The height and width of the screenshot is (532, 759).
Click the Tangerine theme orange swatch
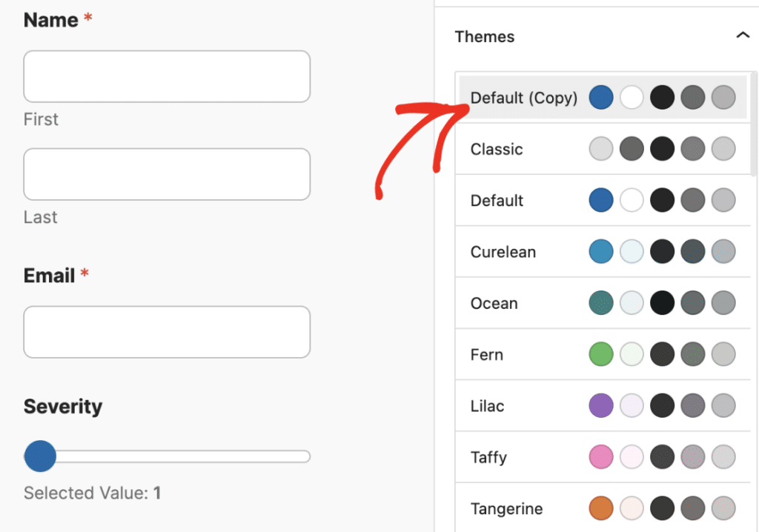tap(601, 508)
